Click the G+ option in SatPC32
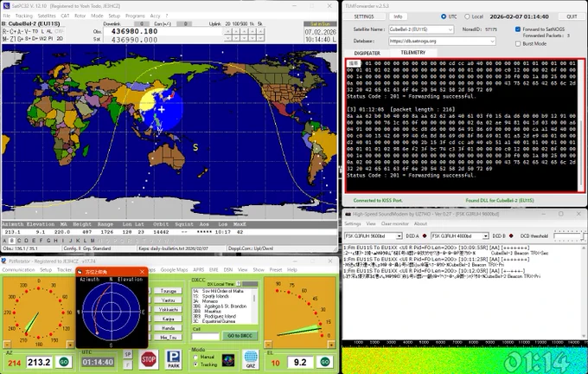 point(20,39)
